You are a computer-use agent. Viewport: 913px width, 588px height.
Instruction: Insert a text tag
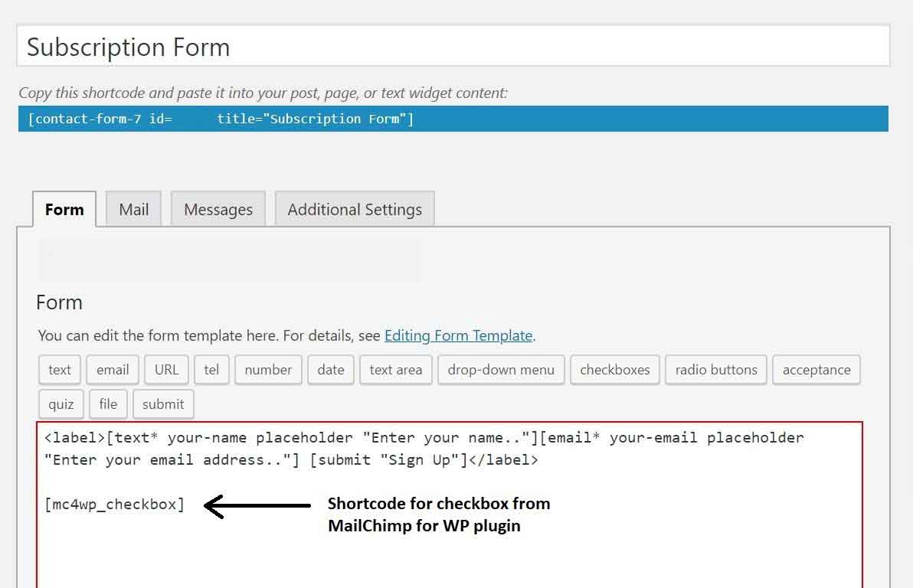tap(60, 370)
